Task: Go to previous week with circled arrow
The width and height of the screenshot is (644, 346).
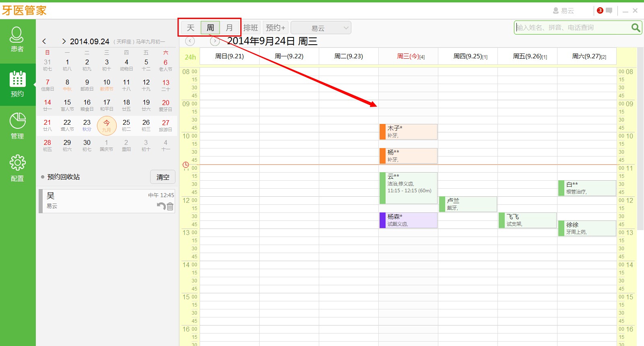Action: [x=190, y=41]
